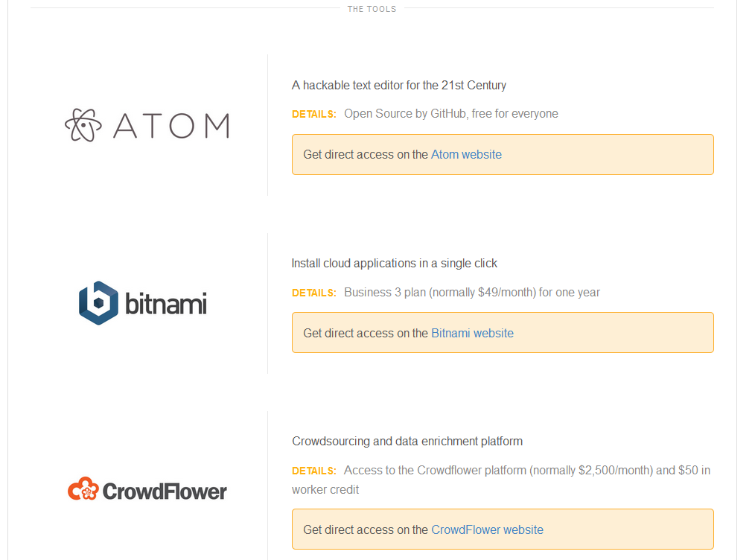The height and width of the screenshot is (560, 752).
Task: Click the ATOM wordmark text
Action: (171, 126)
